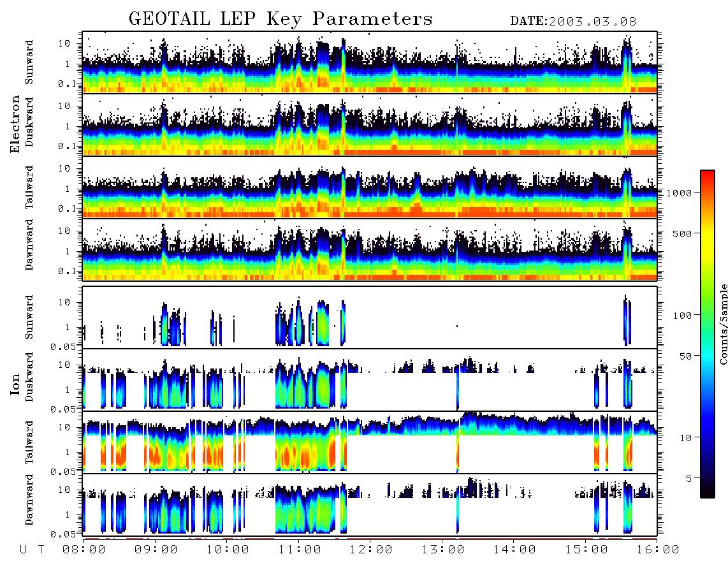728x561 pixels.
Task: Select the Ion Dawnward axis label
Action: (x=29, y=500)
